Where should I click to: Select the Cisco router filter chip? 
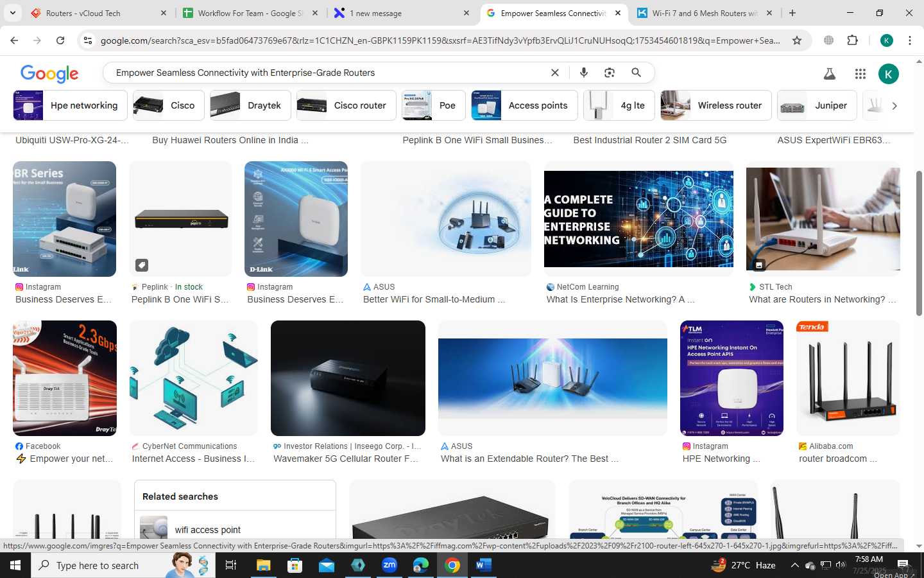[x=346, y=105]
